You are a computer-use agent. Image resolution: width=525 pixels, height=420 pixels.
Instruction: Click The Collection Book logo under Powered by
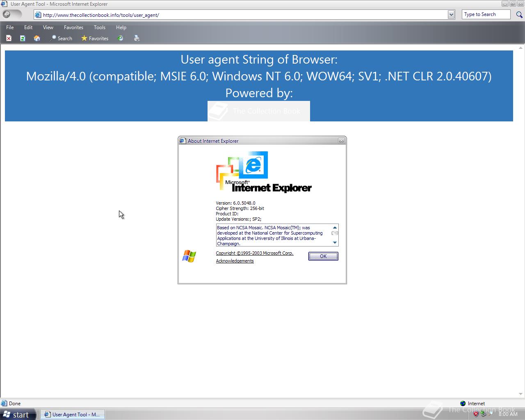click(259, 111)
